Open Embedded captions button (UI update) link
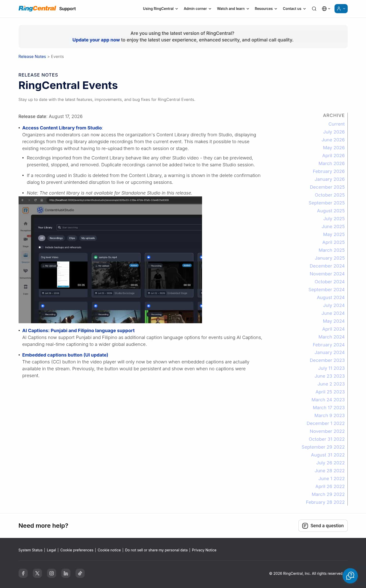 click(65, 355)
